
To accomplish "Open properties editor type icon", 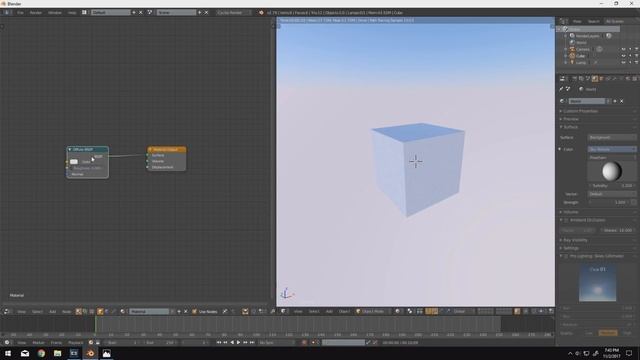I will point(562,78).
